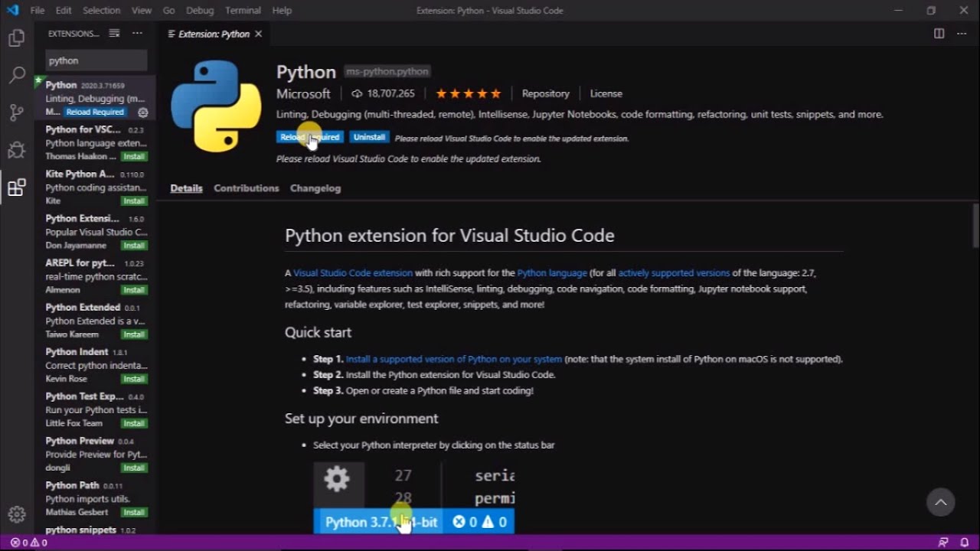Click the status bar screenshot image in readme
The height and width of the screenshot is (551, 980).
[x=413, y=497]
